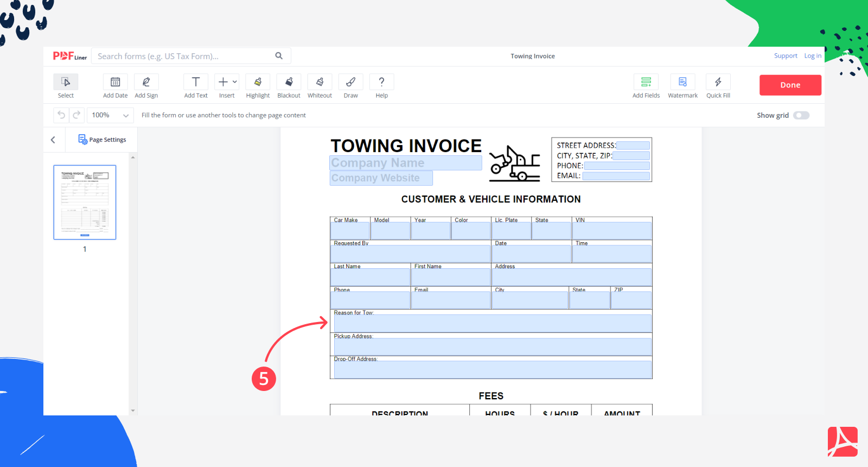This screenshot has width=868, height=467.
Task: Click the ZIP field
Action: coord(631,300)
